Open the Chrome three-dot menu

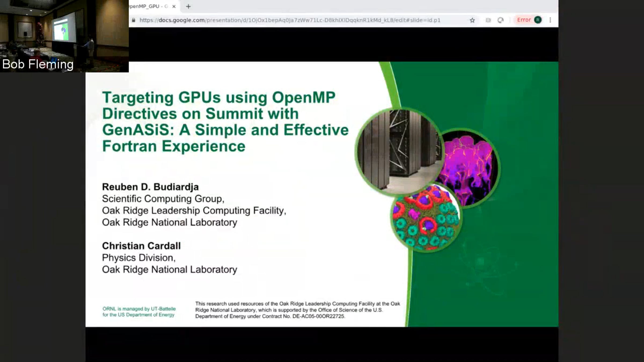(x=550, y=20)
